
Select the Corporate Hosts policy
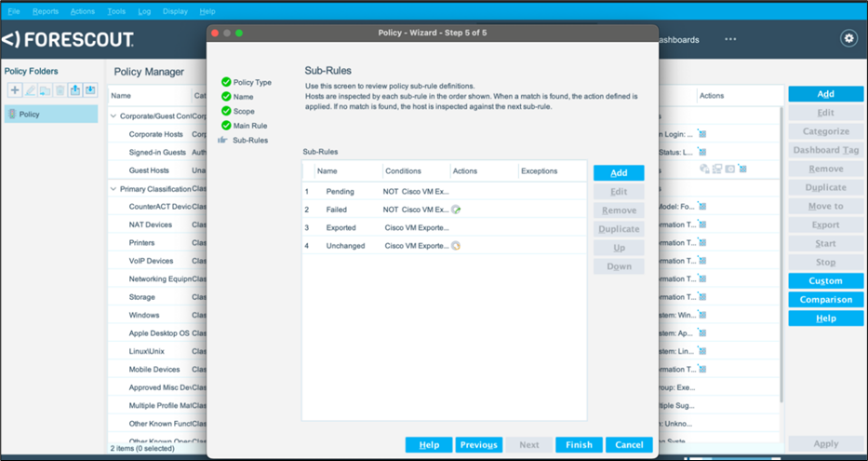pyautogui.click(x=155, y=134)
